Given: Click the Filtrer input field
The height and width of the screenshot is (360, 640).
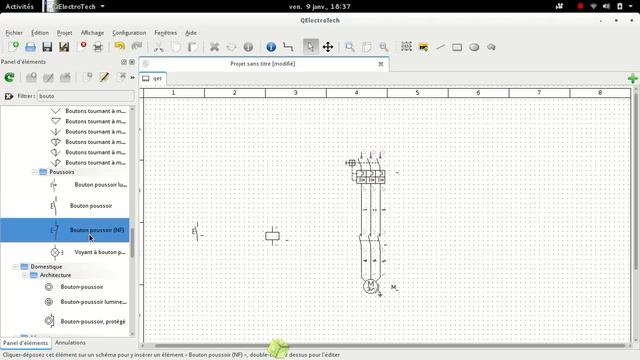Looking at the screenshot, I should tap(86, 96).
